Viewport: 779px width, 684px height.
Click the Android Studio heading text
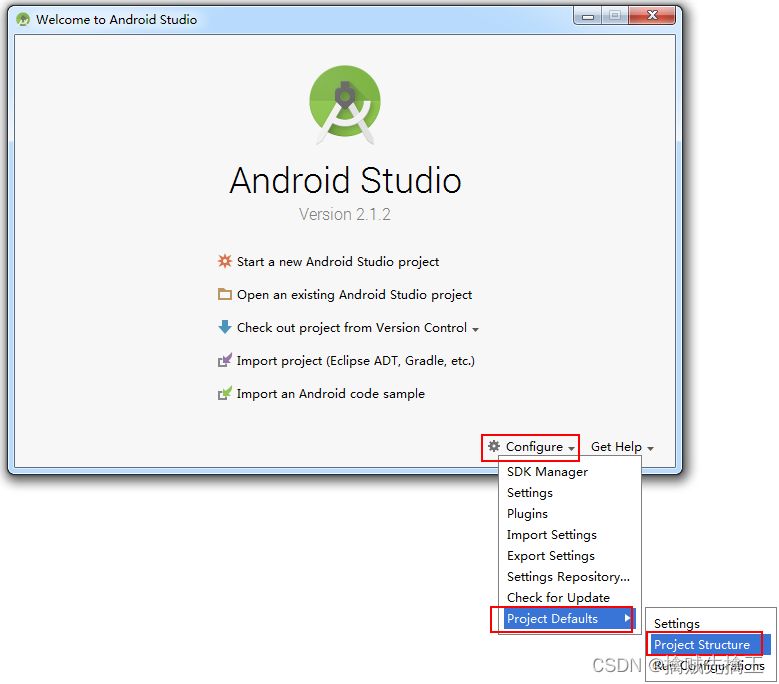coord(345,180)
